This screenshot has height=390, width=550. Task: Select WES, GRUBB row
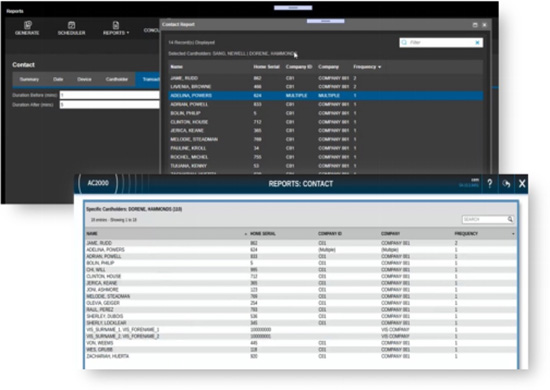(301, 350)
